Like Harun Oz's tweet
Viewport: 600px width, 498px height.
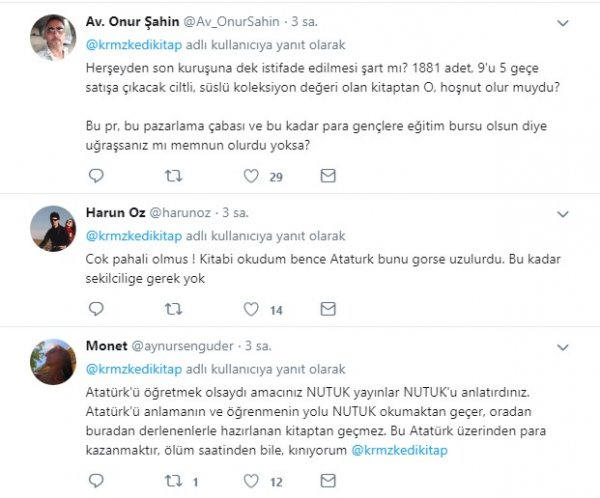pos(250,309)
